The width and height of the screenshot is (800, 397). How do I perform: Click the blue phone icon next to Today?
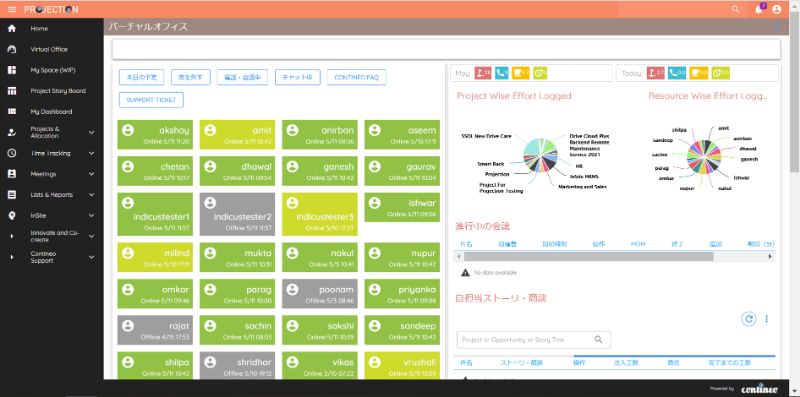[677, 73]
